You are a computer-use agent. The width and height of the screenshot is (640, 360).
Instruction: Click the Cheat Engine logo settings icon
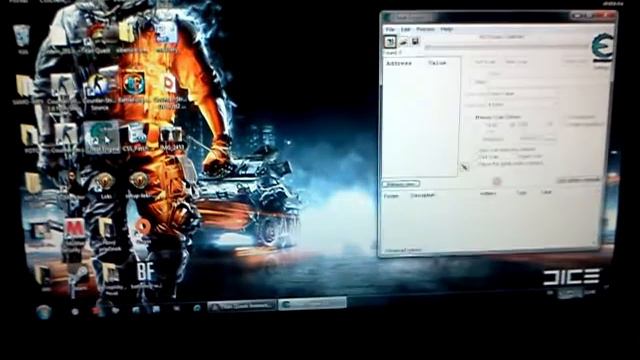(603, 48)
